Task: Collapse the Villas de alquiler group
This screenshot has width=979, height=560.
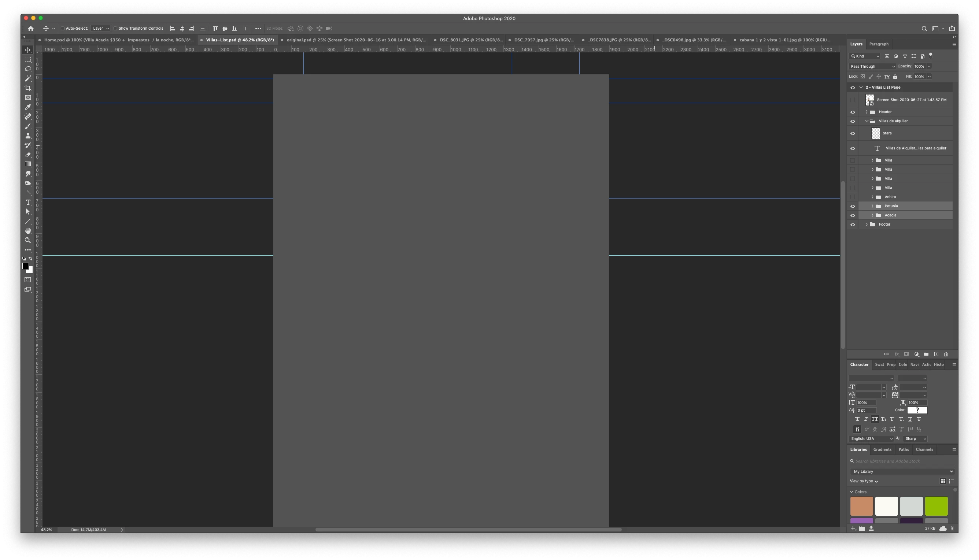Action: coord(866,121)
